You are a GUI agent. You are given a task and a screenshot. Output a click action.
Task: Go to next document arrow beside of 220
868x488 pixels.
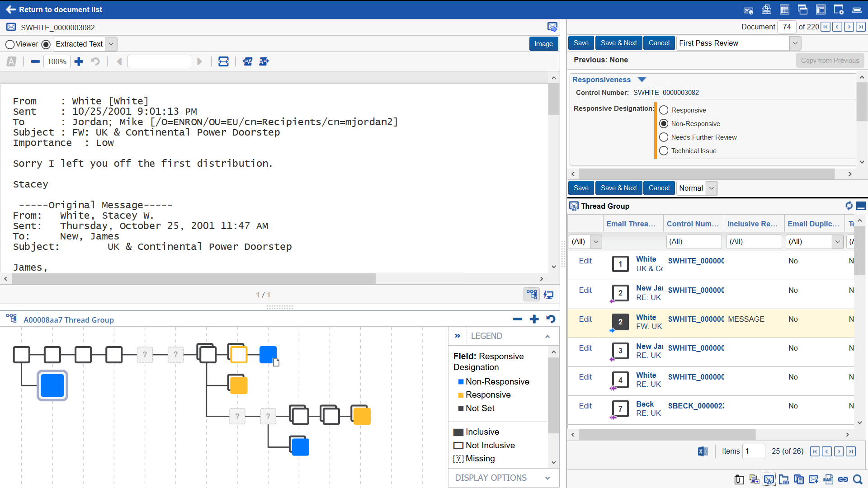pos(849,27)
